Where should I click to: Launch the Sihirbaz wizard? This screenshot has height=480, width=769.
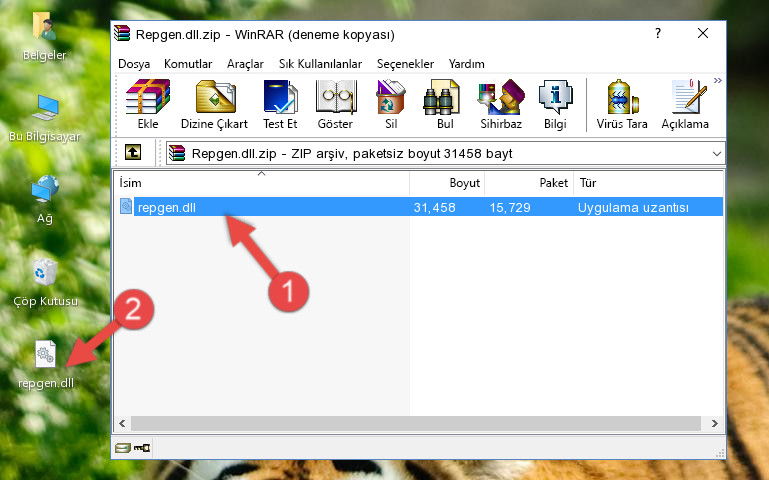[501, 104]
